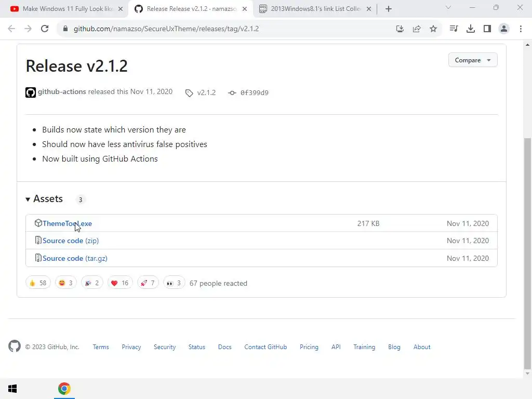532x399 pixels.
Task: Click the 217 KB file size text
Action: pos(368,223)
